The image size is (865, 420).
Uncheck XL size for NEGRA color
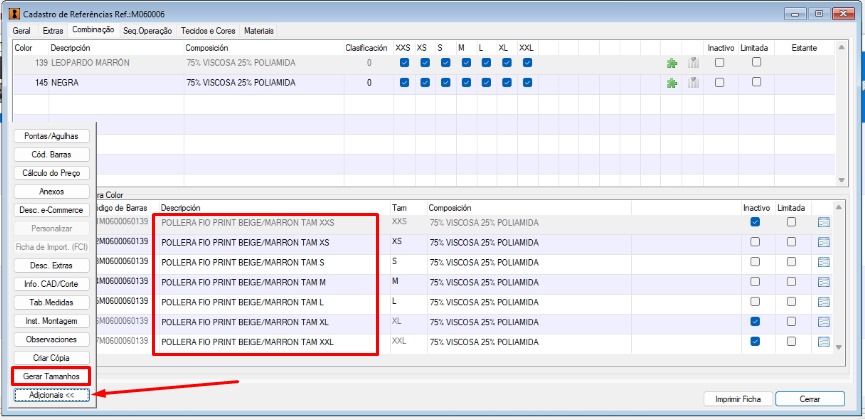pos(506,83)
